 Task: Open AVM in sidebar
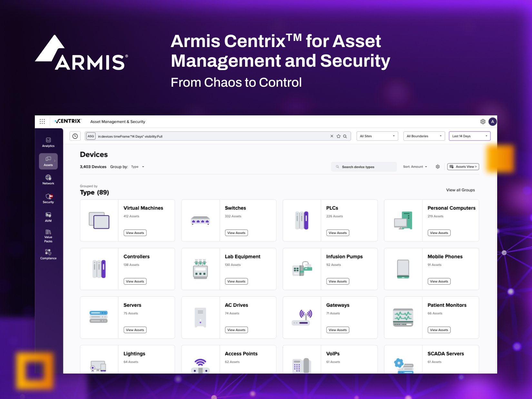coord(48,217)
